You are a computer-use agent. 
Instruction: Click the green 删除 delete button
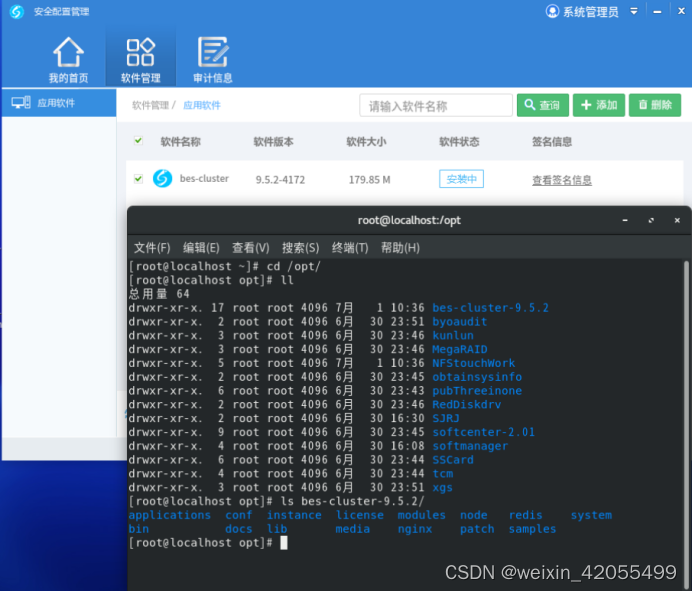tap(655, 105)
